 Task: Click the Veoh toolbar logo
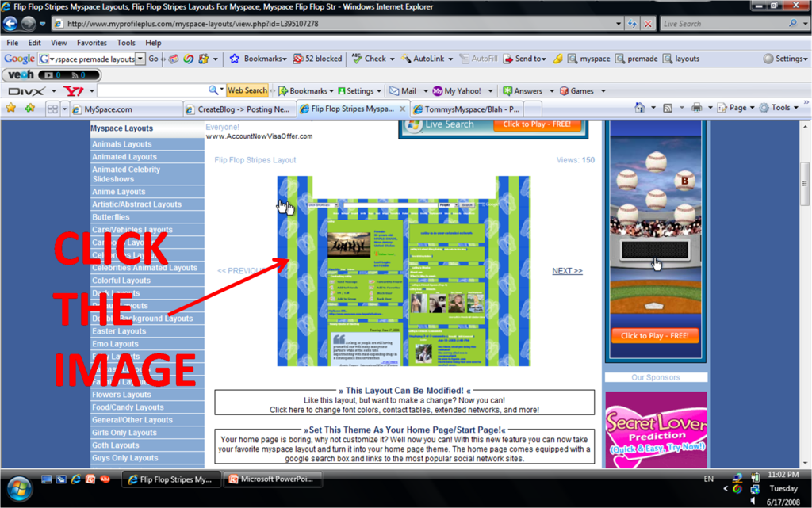tap(21, 75)
